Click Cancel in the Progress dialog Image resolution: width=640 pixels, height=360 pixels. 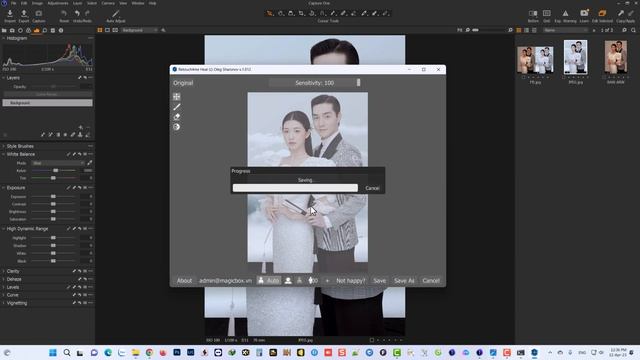[372, 188]
